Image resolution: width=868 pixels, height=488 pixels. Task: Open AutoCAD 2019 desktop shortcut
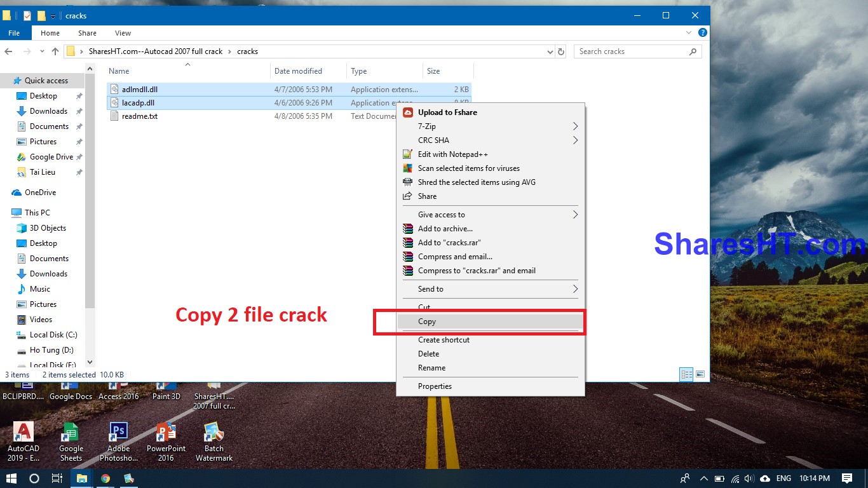[24, 442]
